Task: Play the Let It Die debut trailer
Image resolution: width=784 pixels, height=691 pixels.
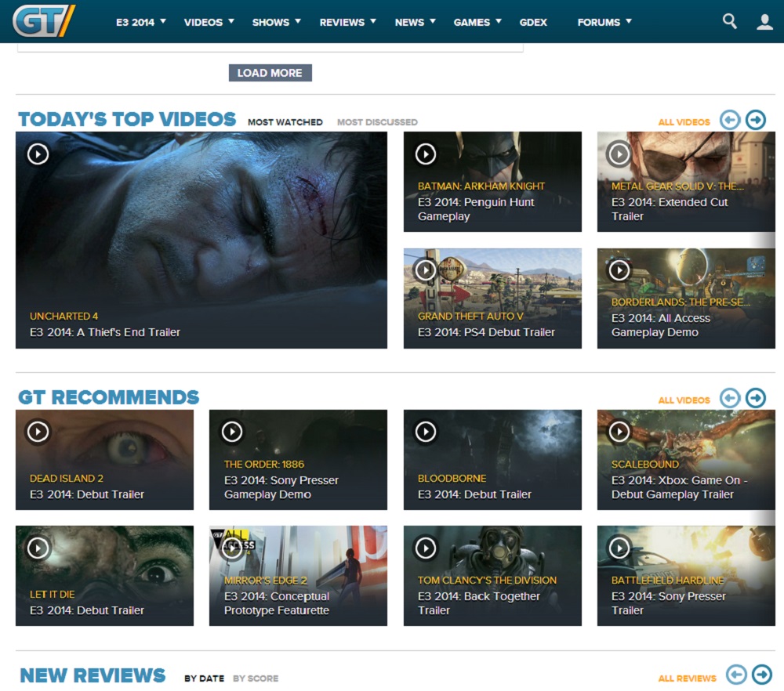Action: [38, 548]
